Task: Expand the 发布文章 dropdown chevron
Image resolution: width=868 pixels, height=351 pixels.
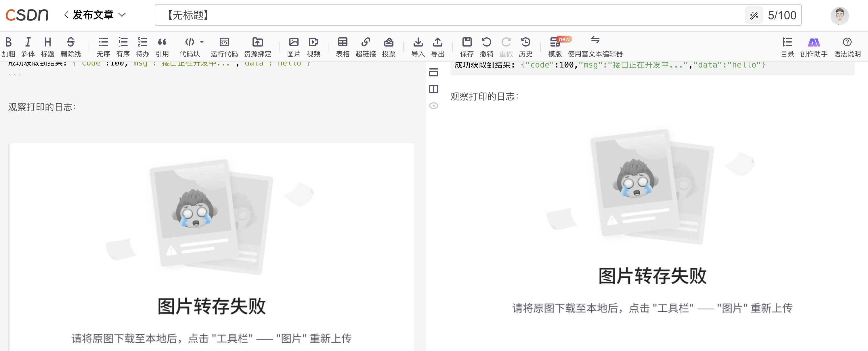Action: [122, 15]
